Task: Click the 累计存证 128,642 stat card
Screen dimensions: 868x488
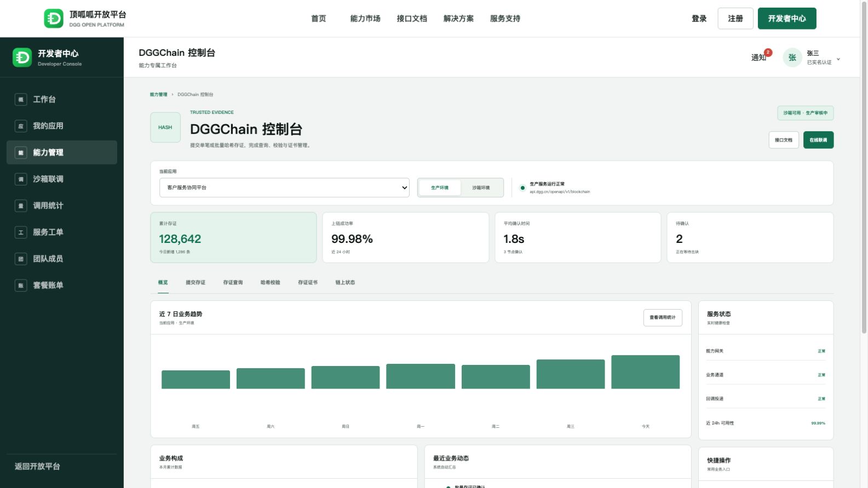Action: tap(233, 237)
